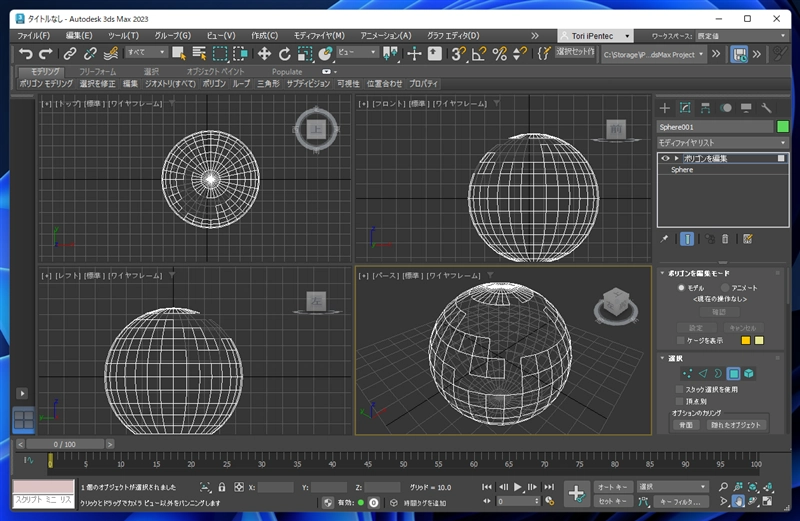Open the 編集(E) menu
800x521 pixels.
click(79, 36)
